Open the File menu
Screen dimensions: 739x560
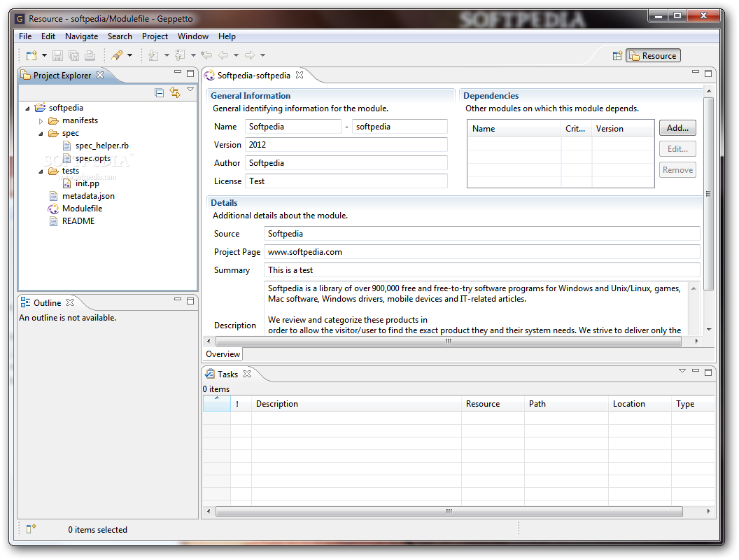[x=25, y=36]
